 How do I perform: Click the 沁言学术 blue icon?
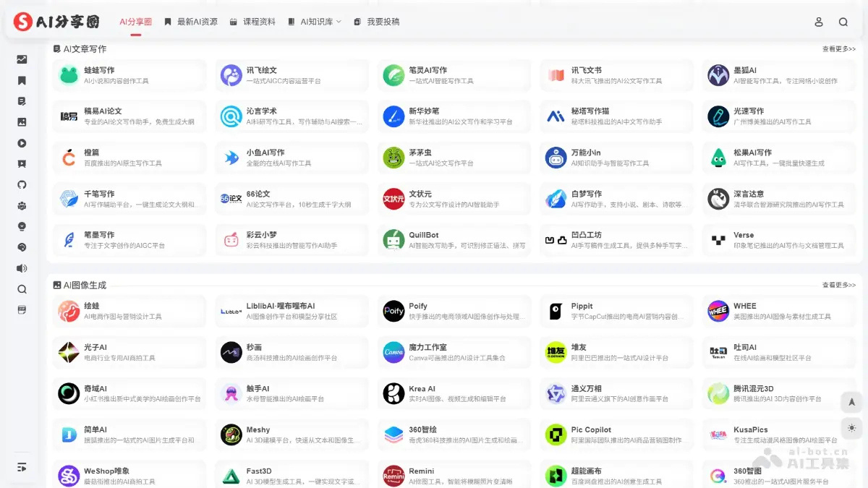click(x=231, y=116)
